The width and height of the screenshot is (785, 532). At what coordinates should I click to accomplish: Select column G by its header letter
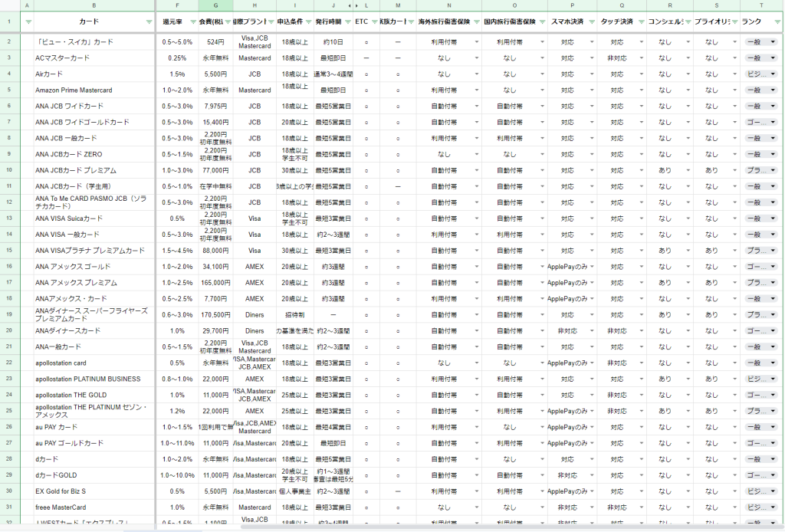215,5
